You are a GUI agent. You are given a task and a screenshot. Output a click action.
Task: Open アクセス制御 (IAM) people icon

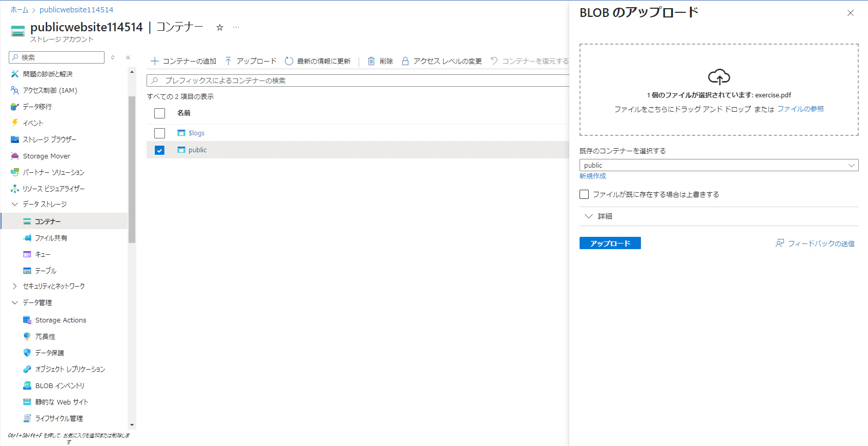(x=15, y=90)
